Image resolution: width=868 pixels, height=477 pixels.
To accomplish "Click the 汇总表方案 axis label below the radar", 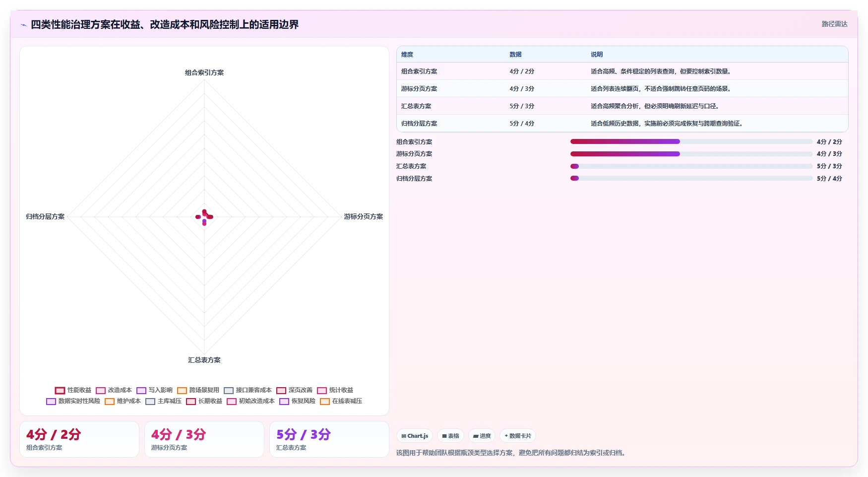I will (204, 360).
